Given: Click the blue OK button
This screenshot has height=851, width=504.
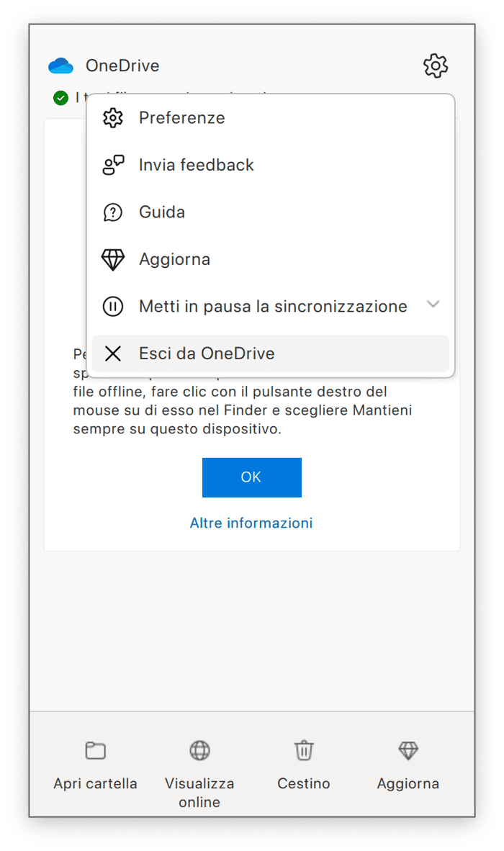Looking at the screenshot, I should coord(252,477).
